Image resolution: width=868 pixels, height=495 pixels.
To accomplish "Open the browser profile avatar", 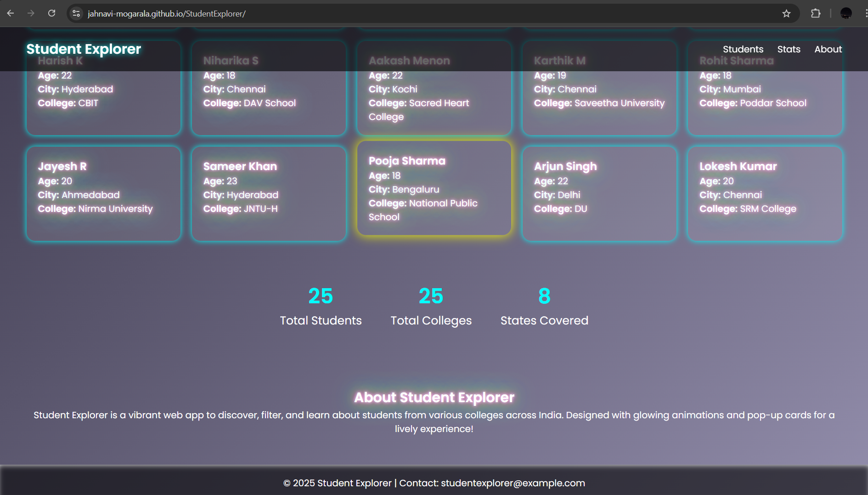I will [846, 13].
